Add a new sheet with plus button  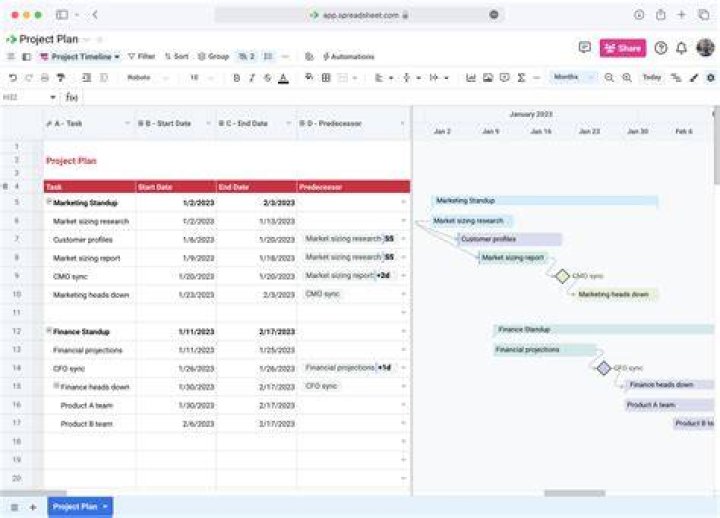click(x=33, y=507)
